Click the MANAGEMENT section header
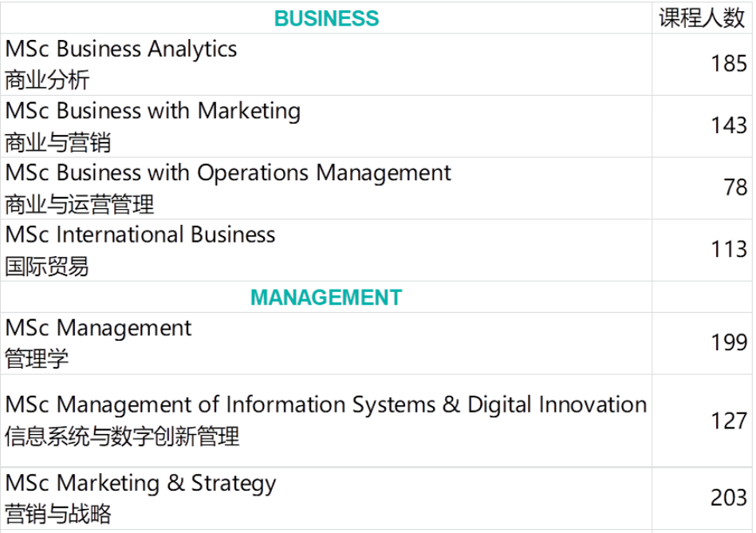This screenshot has width=756, height=533. pyautogui.click(x=326, y=298)
